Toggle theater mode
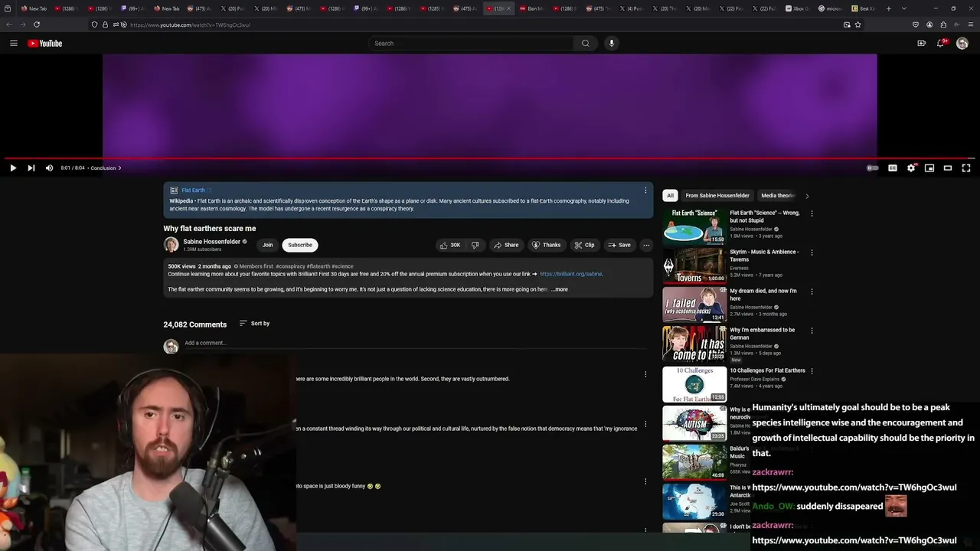Screen dimensions: 980x551 [x=948, y=168]
